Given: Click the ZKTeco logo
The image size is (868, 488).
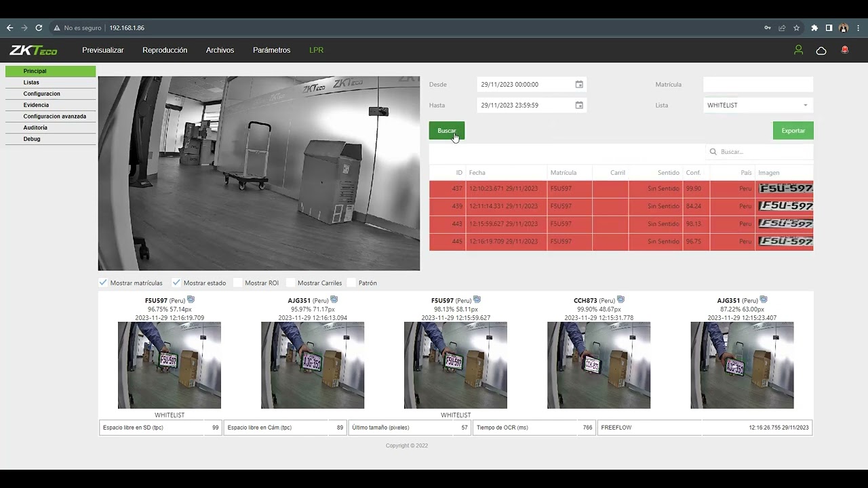Looking at the screenshot, I should point(33,50).
